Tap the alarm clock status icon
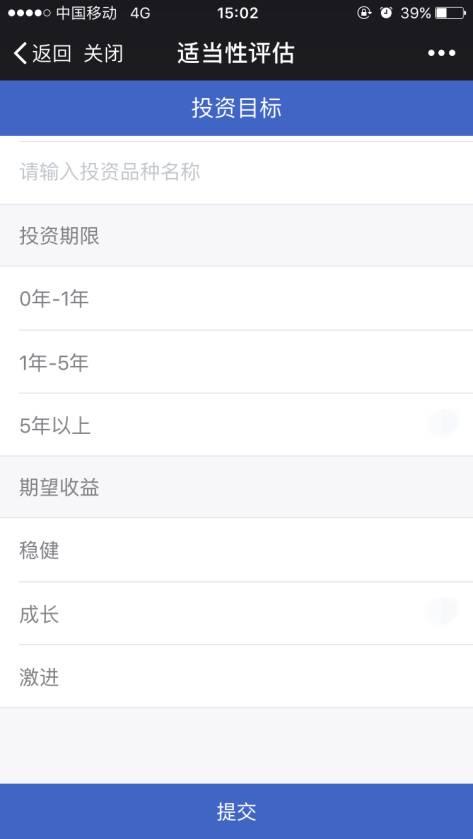The image size is (473, 839). pos(386,13)
